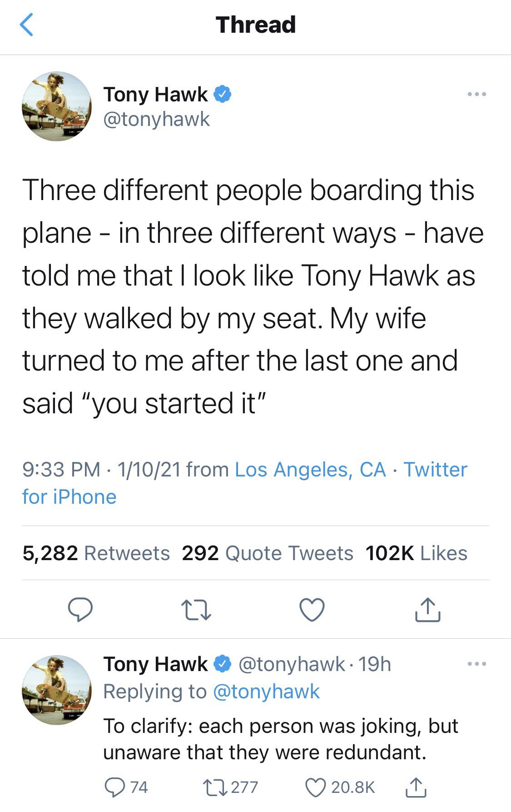This screenshot has height=812, width=511.
Task: Tap Tony Hawk name on main tweet
Action: tap(156, 95)
